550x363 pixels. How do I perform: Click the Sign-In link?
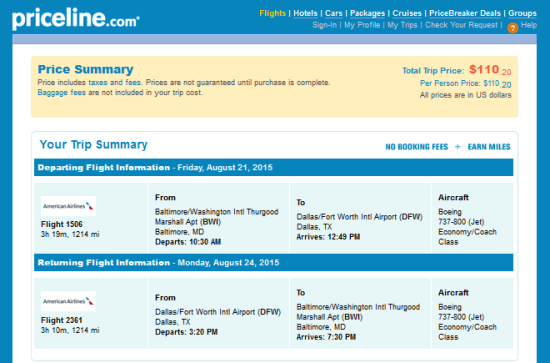tap(324, 25)
